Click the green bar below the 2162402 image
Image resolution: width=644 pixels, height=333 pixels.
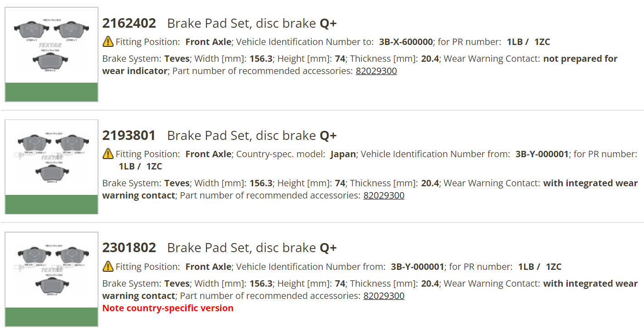[51, 92]
